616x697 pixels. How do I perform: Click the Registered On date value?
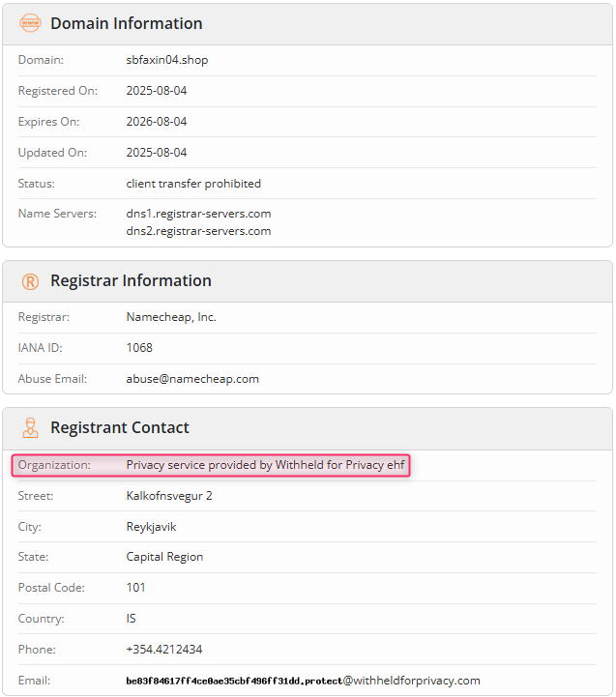[x=157, y=91]
